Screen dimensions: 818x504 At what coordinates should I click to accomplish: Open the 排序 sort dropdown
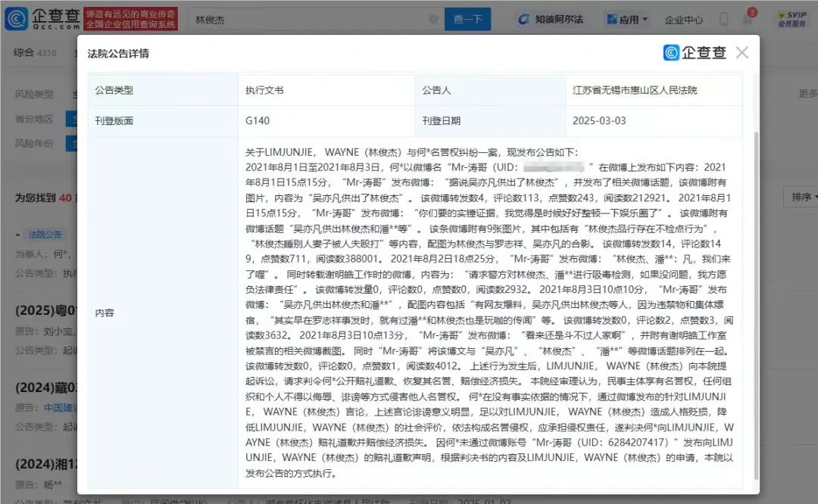803,197
